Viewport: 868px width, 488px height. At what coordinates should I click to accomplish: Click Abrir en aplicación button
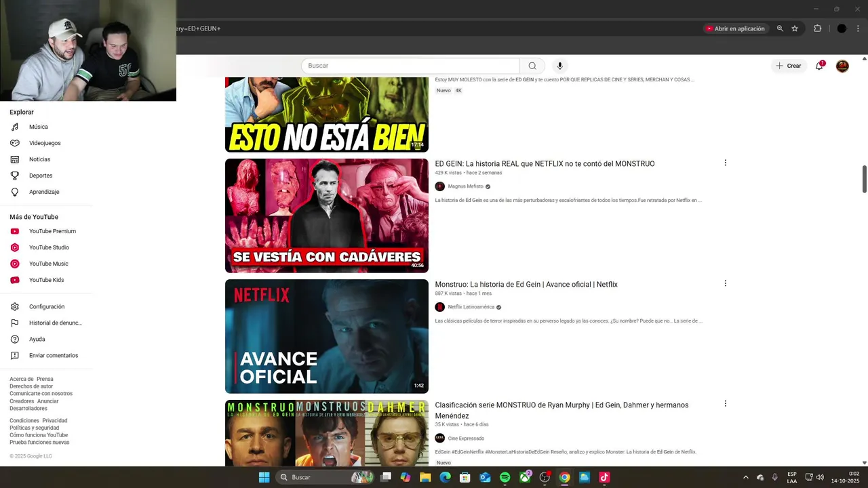[x=735, y=28]
